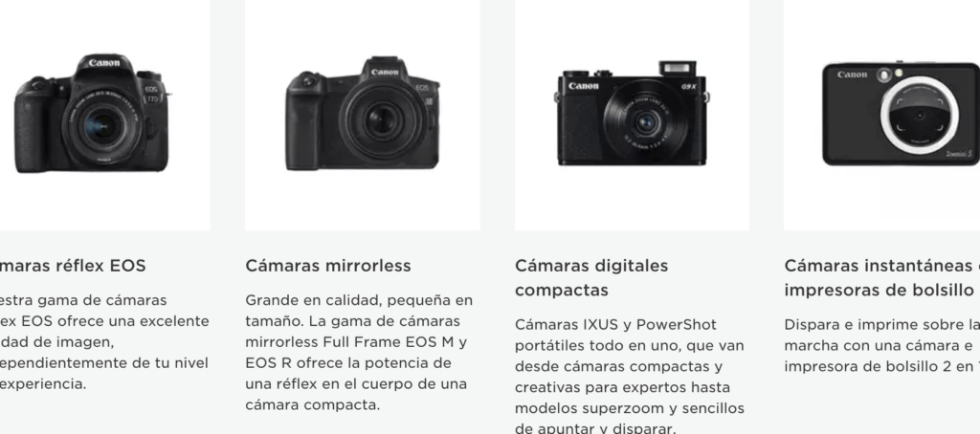This screenshot has width=980, height=434.
Task: Click the EOS 77D badge on the reflex camera
Action: (x=152, y=94)
